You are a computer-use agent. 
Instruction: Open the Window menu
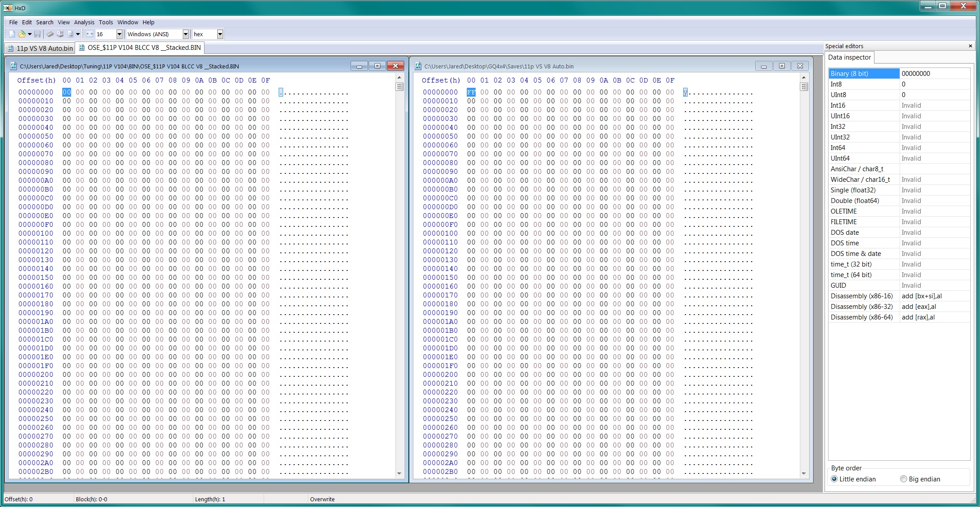click(x=128, y=22)
